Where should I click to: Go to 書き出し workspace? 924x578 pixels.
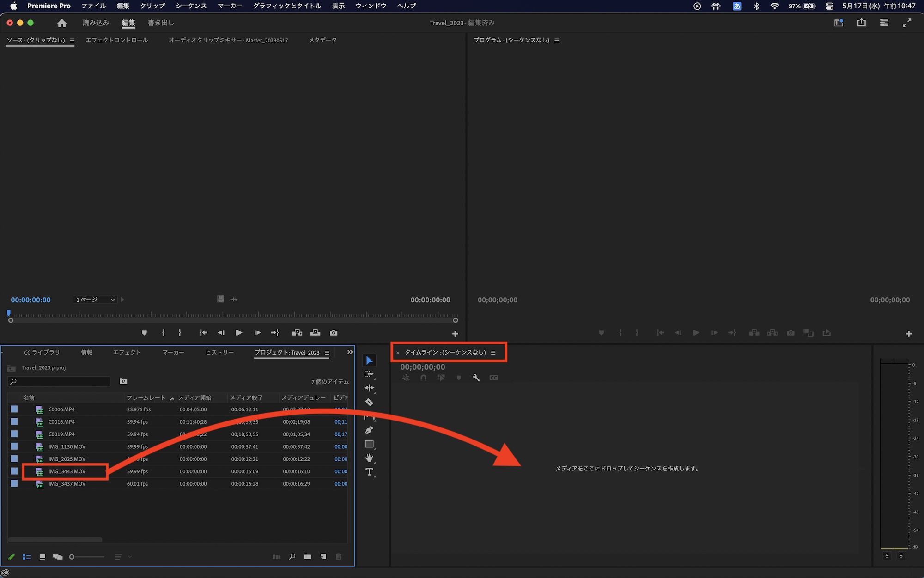(161, 23)
